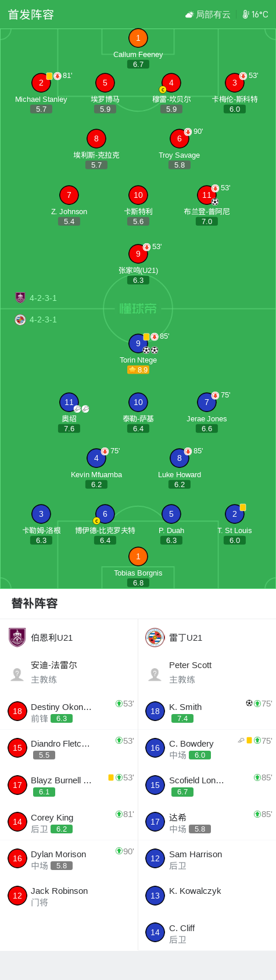Open the 伯恩利U21 team link
This screenshot has width=276, height=980.
tap(52, 638)
